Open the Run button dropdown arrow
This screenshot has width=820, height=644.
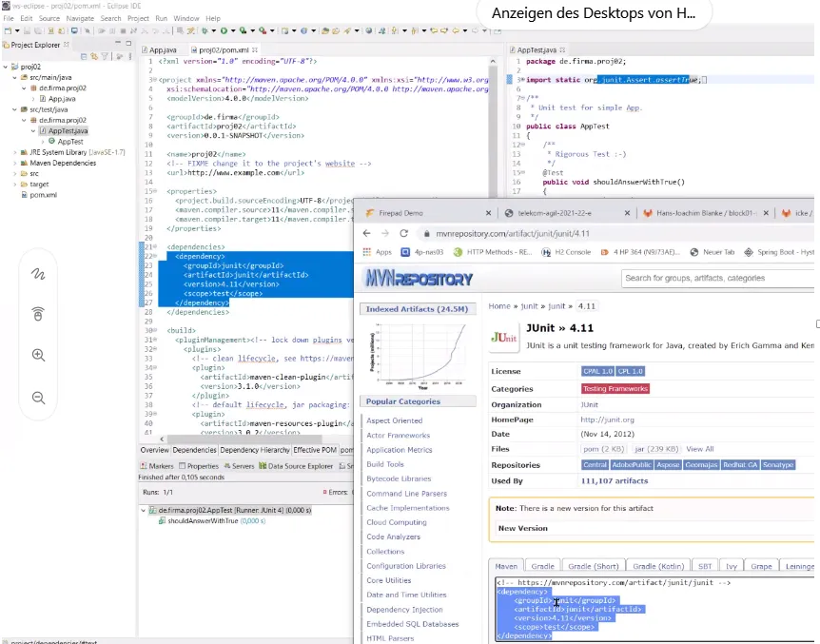pos(233,30)
